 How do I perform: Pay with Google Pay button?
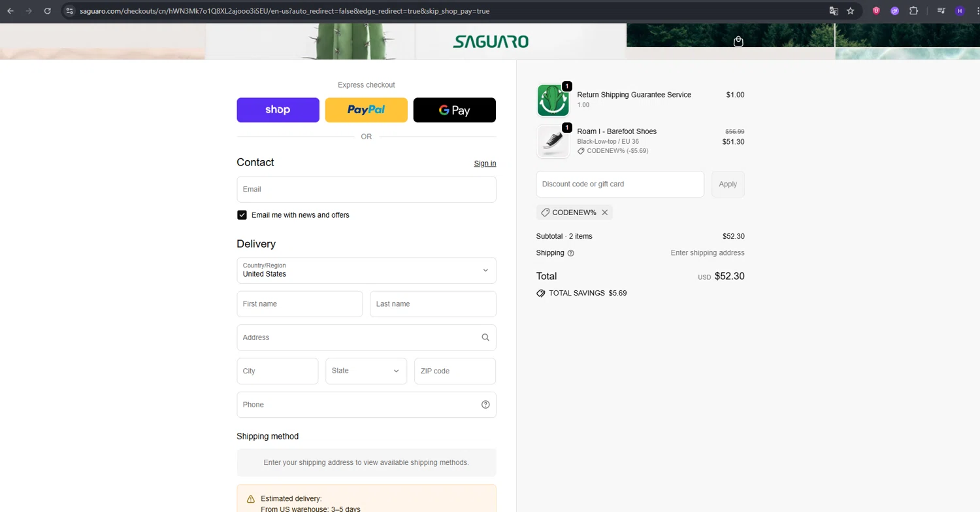tap(455, 110)
